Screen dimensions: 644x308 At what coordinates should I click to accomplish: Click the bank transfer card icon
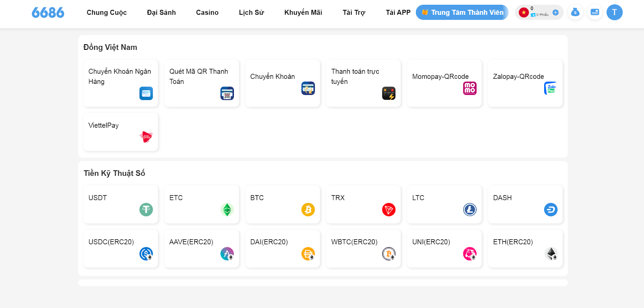[x=146, y=93]
